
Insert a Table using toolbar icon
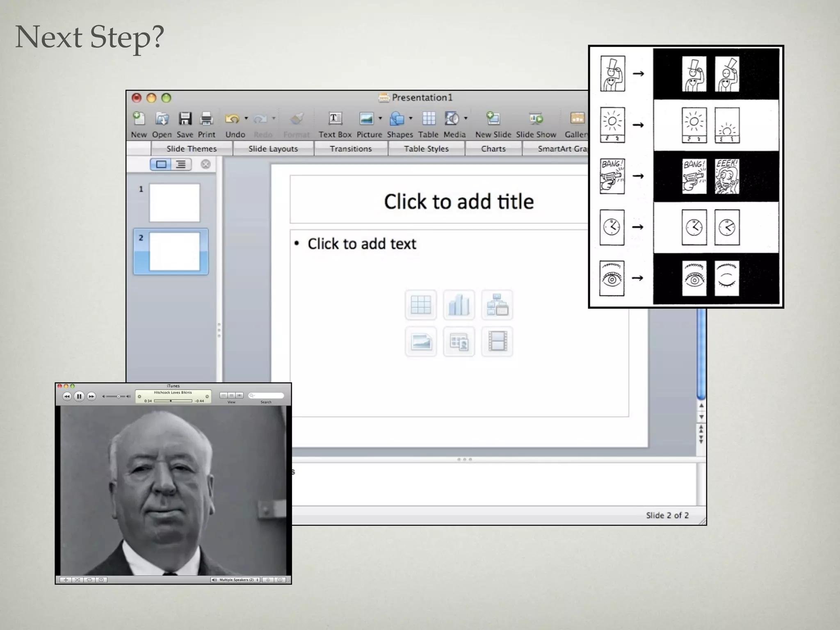click(429, 119)
